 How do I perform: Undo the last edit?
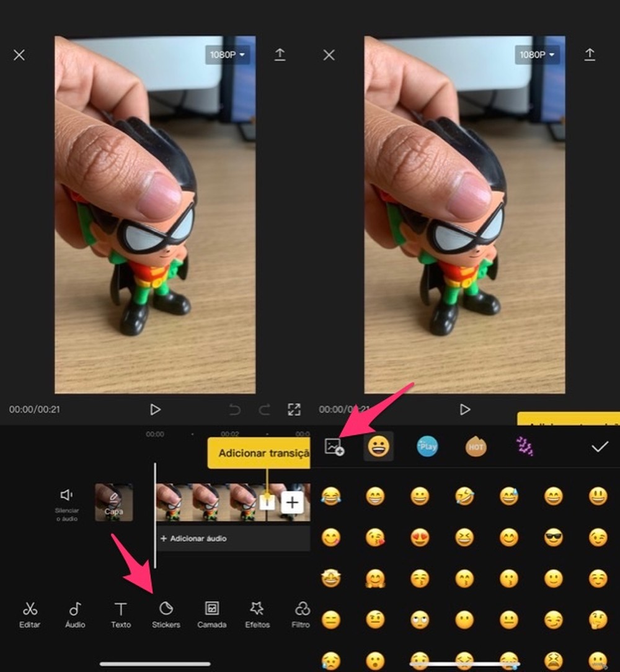234,410
